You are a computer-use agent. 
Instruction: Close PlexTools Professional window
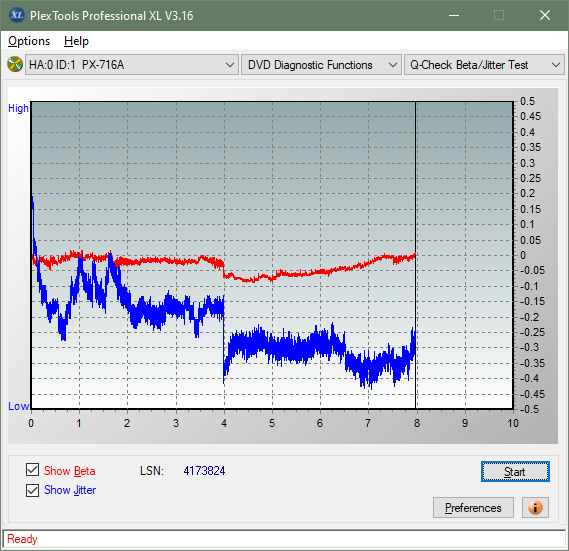545,15
